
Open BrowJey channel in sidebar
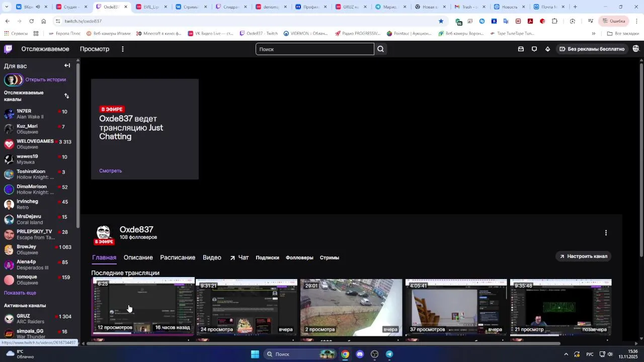tap(38, 250)
